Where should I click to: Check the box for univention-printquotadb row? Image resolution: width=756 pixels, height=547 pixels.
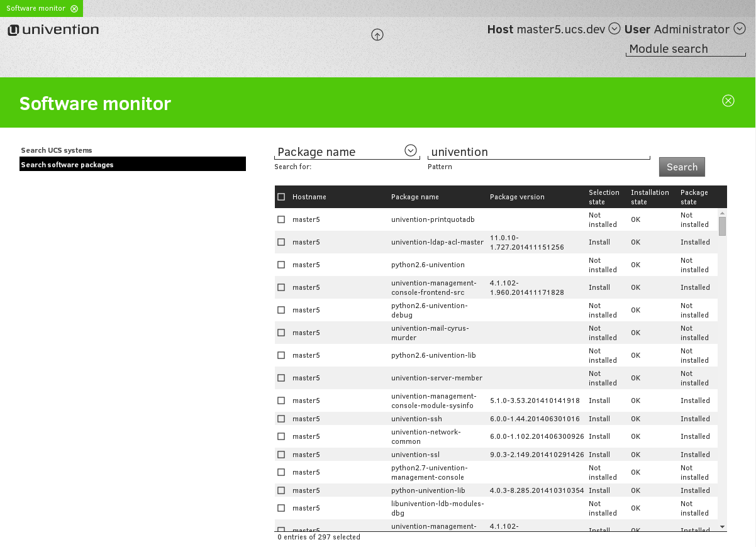(281, 219)
